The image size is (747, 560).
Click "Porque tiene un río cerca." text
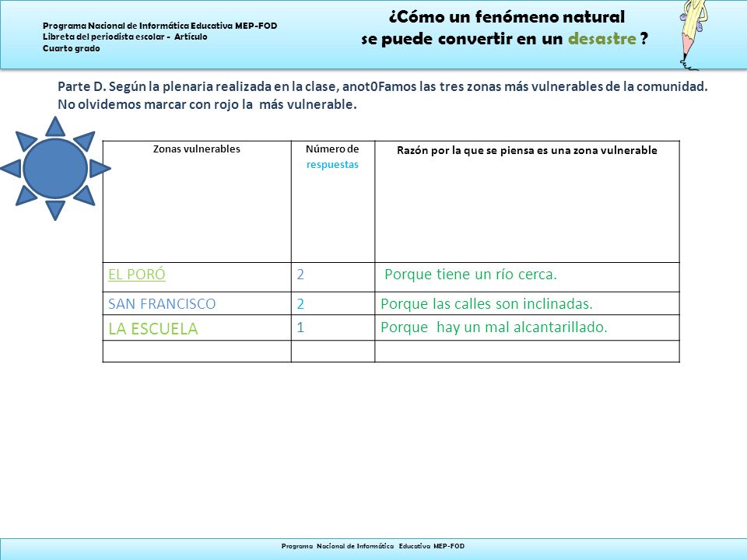point(471,275)
